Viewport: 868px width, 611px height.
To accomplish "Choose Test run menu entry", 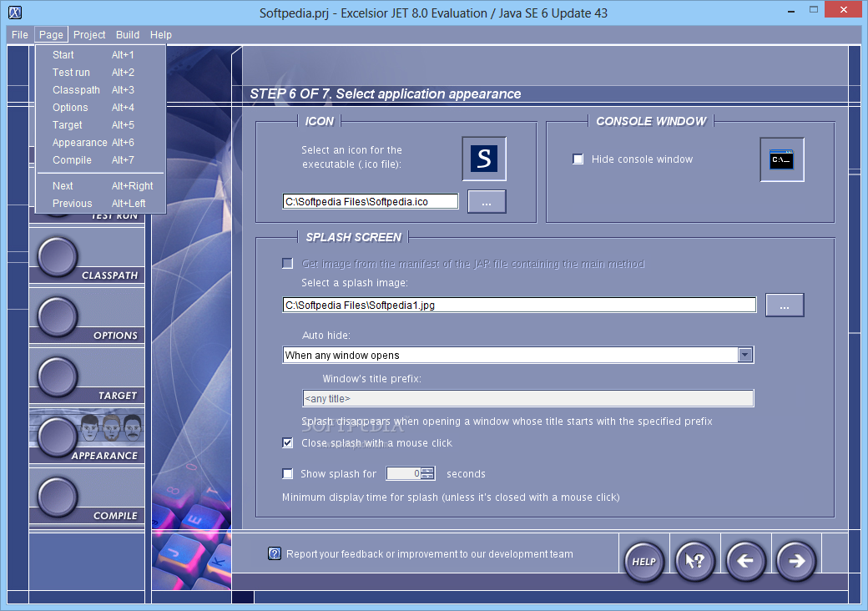I will [x=100, y=73].
